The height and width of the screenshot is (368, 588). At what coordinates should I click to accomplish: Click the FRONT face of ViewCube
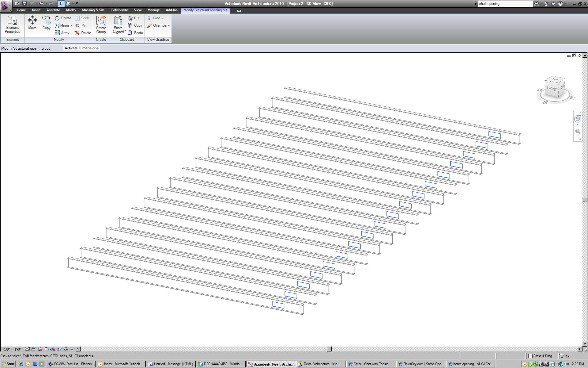tap(551, 89)
